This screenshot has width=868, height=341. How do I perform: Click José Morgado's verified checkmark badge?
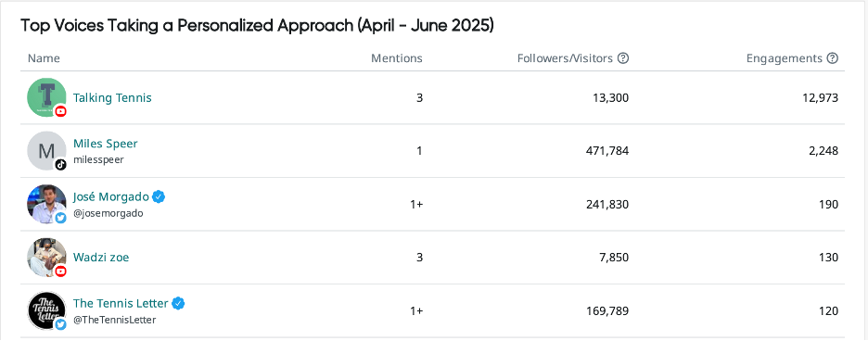click(x=159, y=196)
